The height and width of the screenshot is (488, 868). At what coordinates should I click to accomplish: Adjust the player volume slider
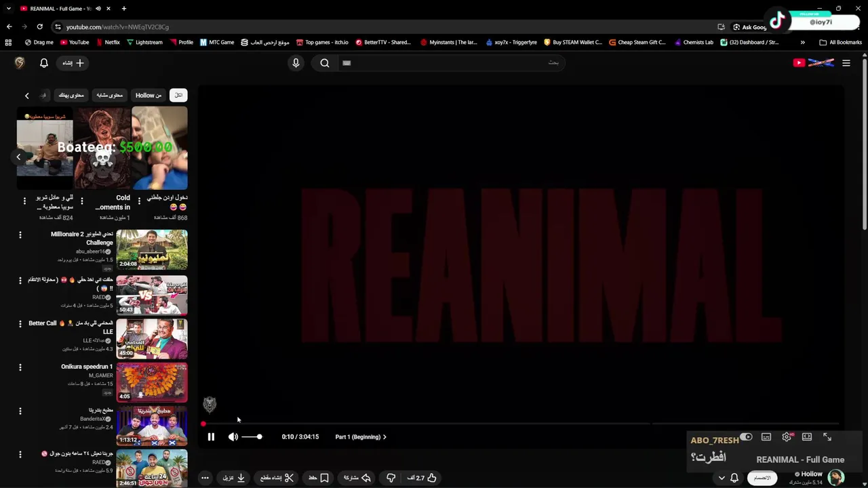coord(252,437)
